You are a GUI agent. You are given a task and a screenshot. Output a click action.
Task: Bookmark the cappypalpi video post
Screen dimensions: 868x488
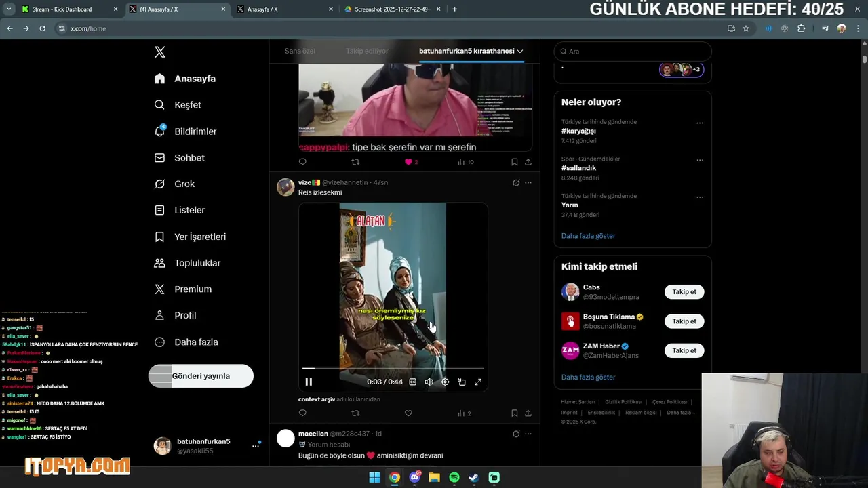click(514, 162)
